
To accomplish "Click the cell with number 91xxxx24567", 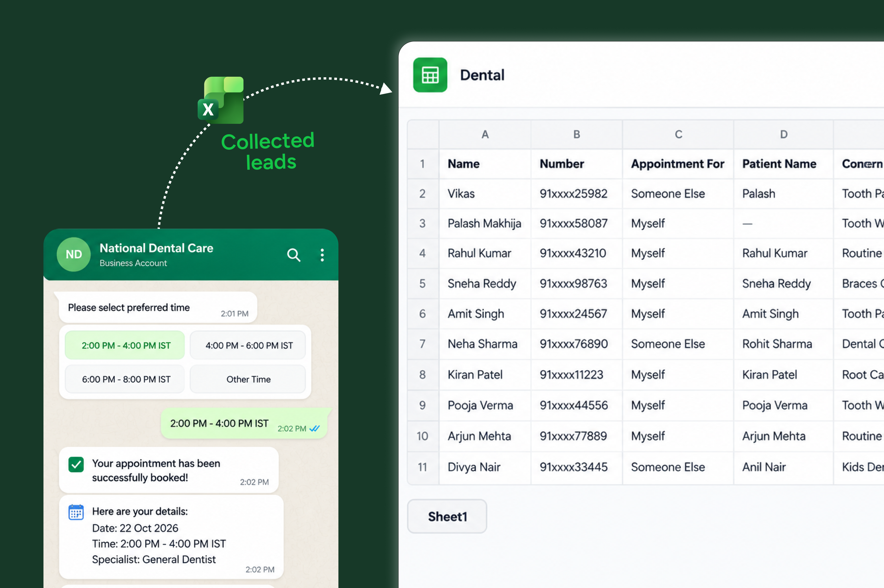I will point(577,314).
